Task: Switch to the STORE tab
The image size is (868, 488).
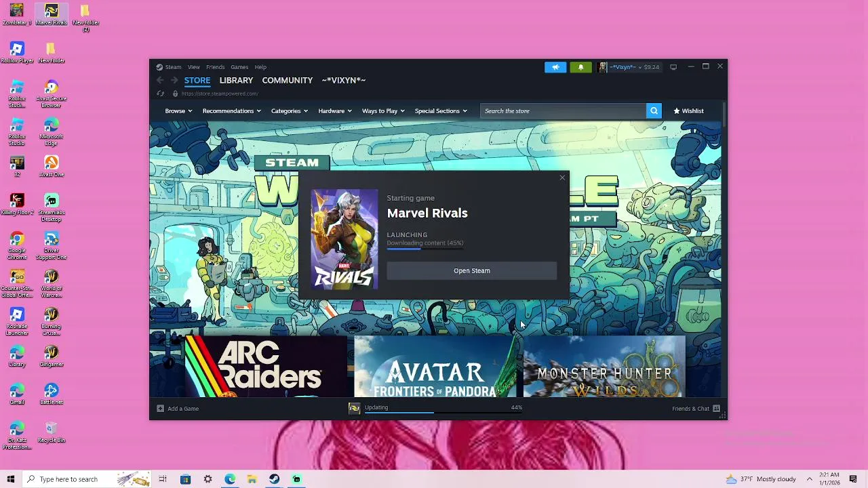Action: (x=197, y=80)
